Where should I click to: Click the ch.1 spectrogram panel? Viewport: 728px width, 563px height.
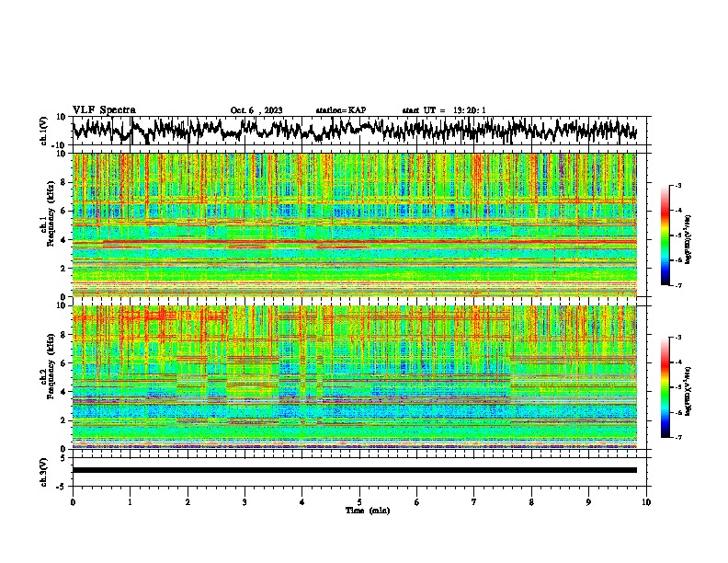pos(355,224)
